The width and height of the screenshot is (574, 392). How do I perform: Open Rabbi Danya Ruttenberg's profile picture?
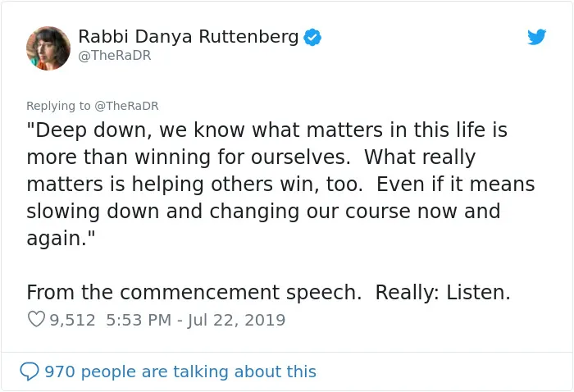pyautogui.click(x=48, y=48)
